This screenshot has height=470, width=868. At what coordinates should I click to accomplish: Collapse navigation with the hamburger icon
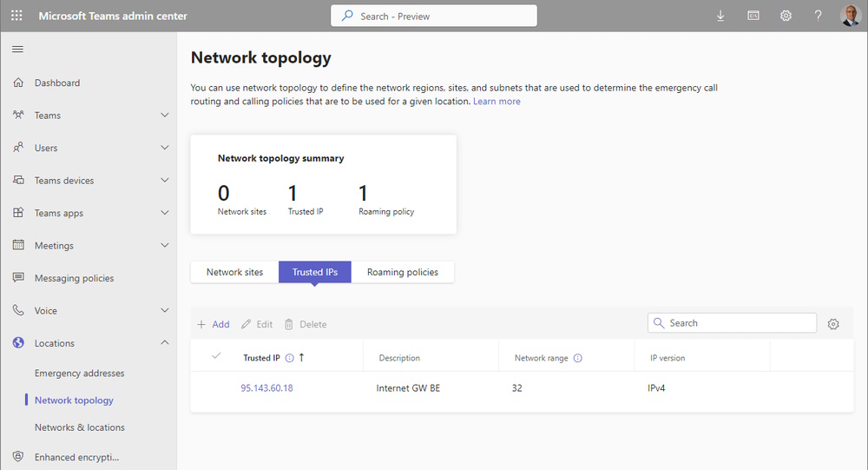(x=17, y=50)
